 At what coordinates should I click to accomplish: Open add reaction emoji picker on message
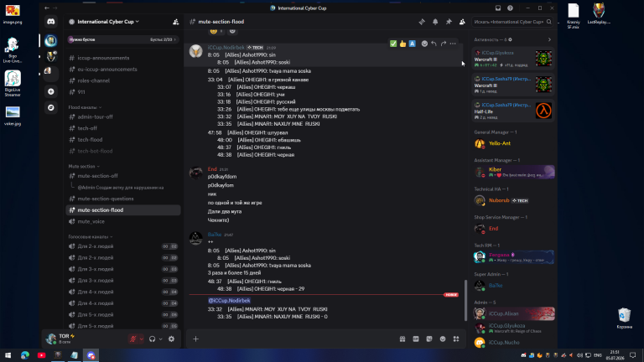pos(424,44)
